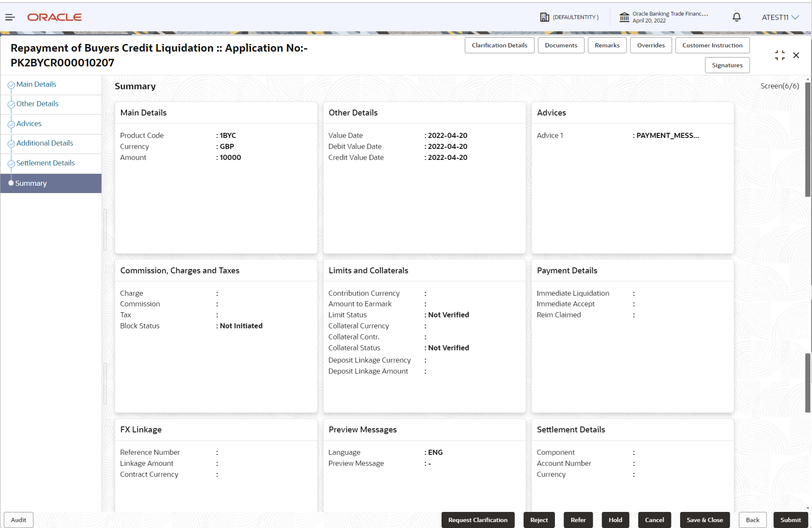Click the bank branch icon
Image resolution: width=812 pixels, height=528 pixels.
[x=624, y=17]
